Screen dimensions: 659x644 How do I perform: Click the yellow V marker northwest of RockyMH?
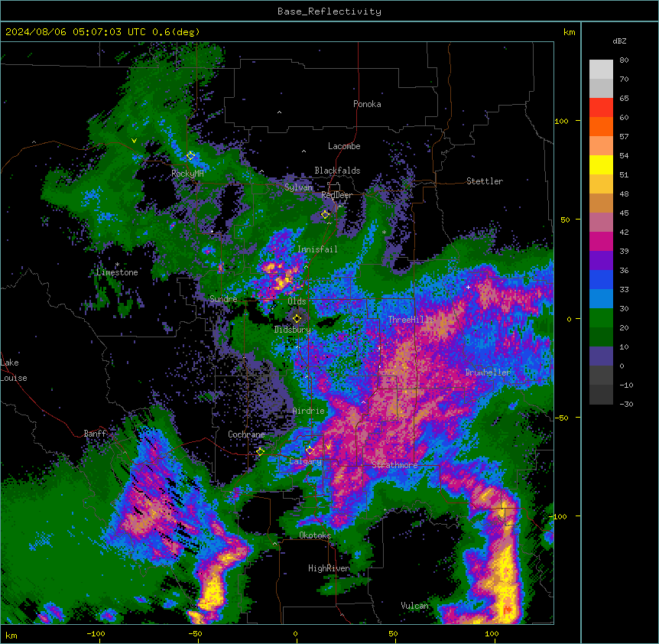coord(134,141)
